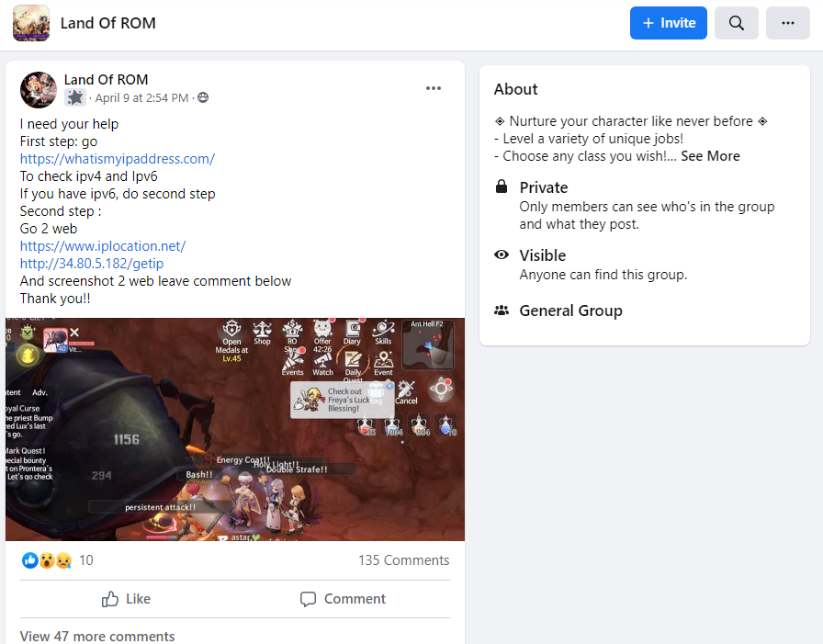Open group search magnifier icon

coord(737,23)
